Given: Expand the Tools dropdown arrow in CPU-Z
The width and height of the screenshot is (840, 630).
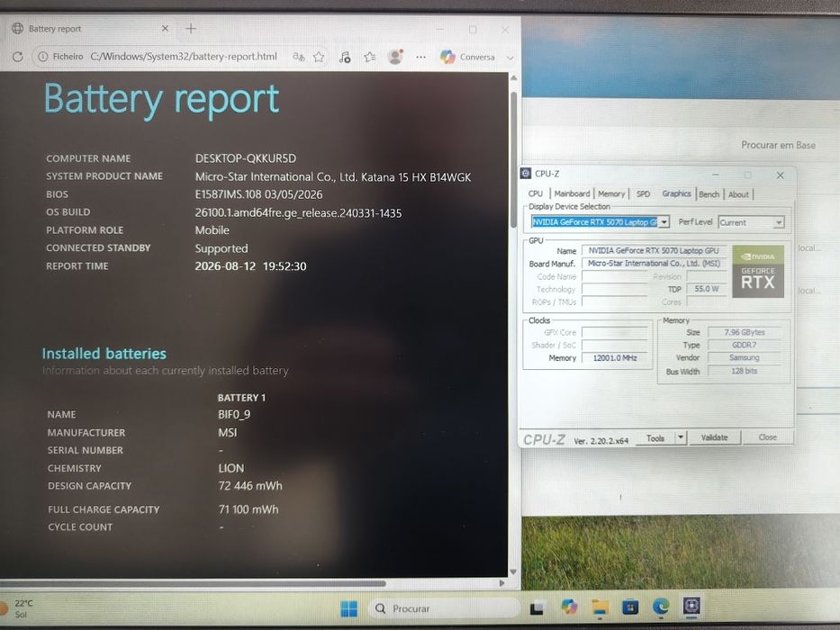Looking at the screenshot, I should 681,437.
